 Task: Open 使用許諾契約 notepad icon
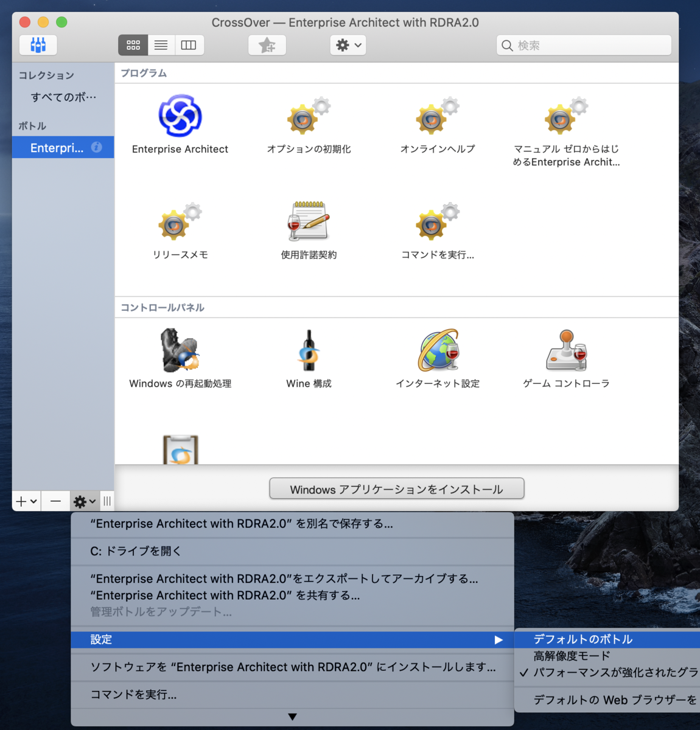[309, 221]
